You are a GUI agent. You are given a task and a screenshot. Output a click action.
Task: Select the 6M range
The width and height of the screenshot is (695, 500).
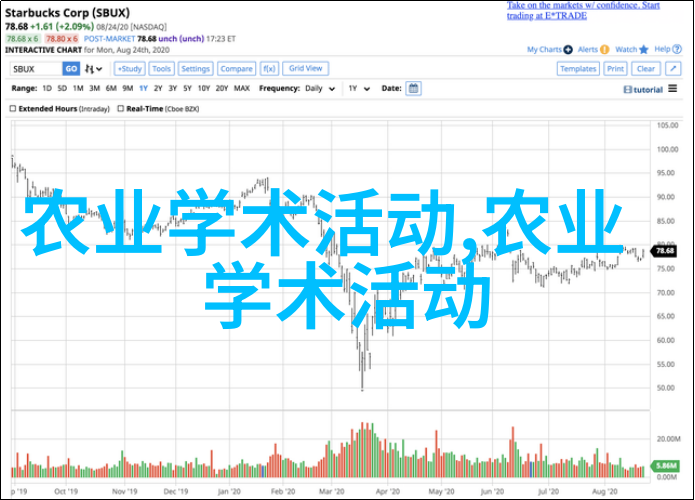click(111, 88)
